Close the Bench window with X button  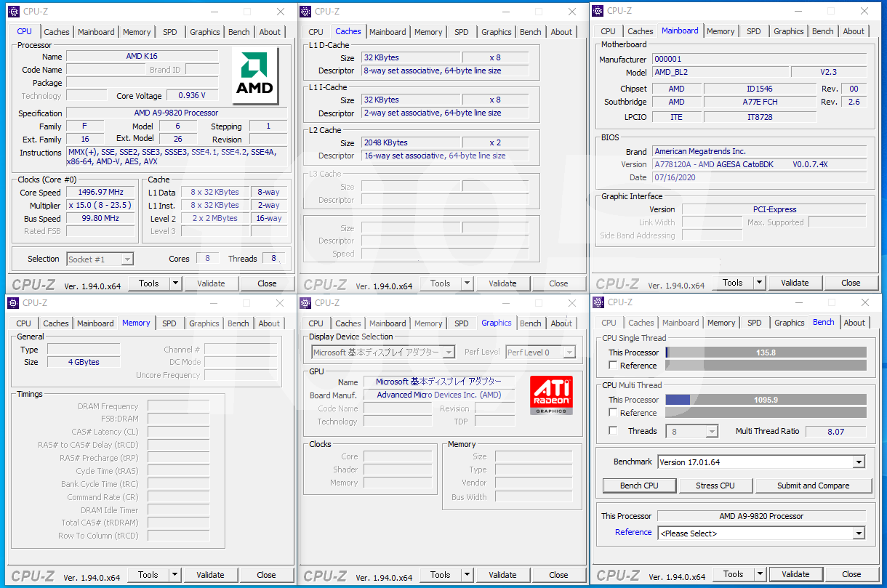[x=864, y=302]
